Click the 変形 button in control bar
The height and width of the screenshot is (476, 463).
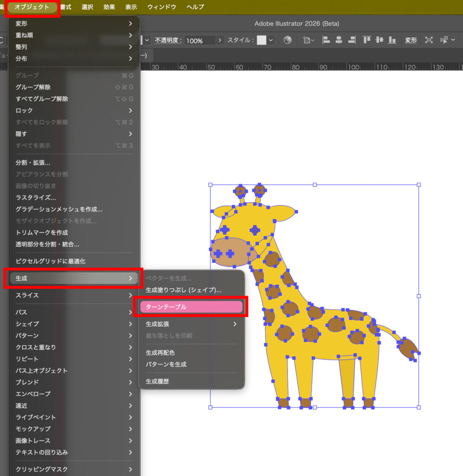click(411, 40)
